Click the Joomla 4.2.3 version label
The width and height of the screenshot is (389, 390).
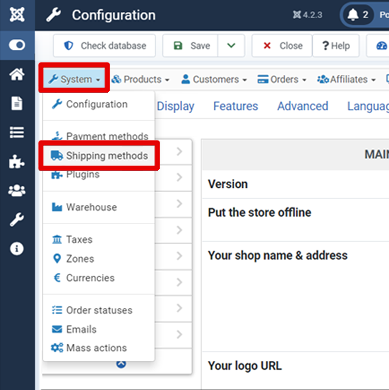pos(307,15)
